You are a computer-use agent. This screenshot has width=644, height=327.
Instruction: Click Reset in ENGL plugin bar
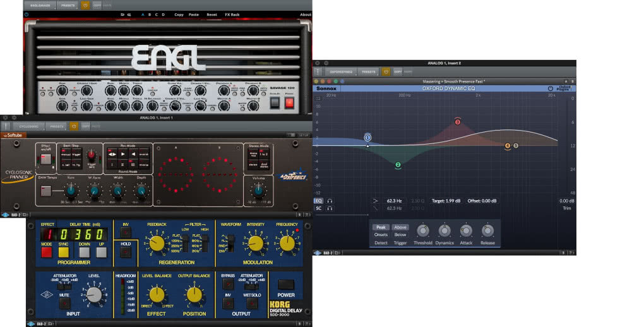click(x=212, y=15)
